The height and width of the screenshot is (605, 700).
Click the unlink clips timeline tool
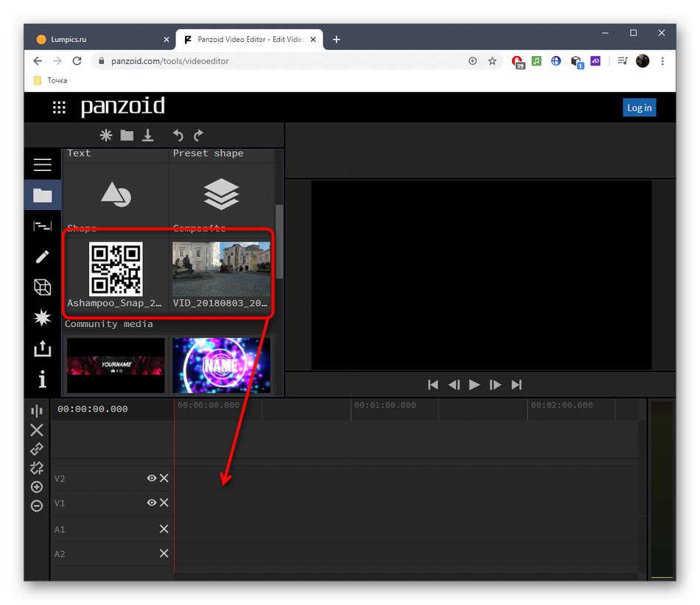click(x=37, y=468)
